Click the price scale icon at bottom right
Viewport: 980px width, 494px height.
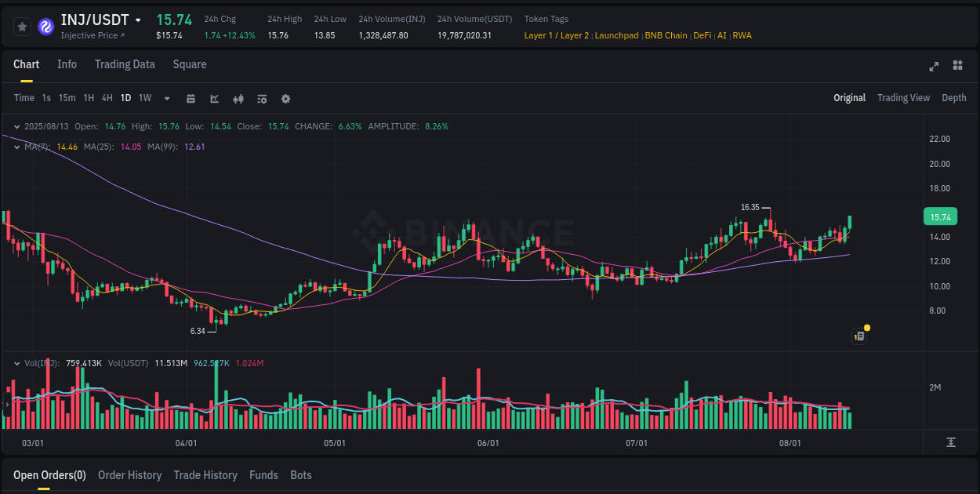[949, 443]
